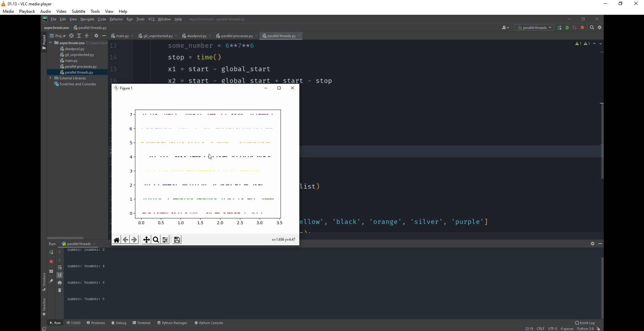Save the figure with the floppy disk icon
Image resolution: width=644 pixels, height=331 pixels.
pos(177,240)
